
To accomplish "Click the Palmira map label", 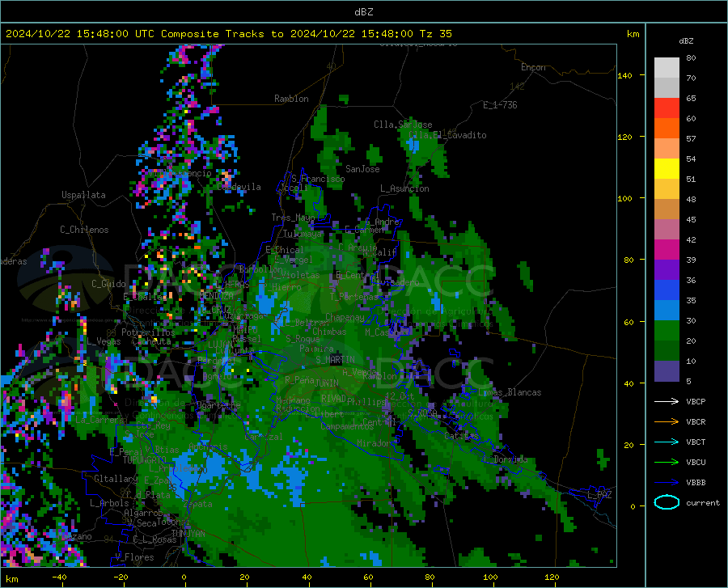I will tap(316, 349).
